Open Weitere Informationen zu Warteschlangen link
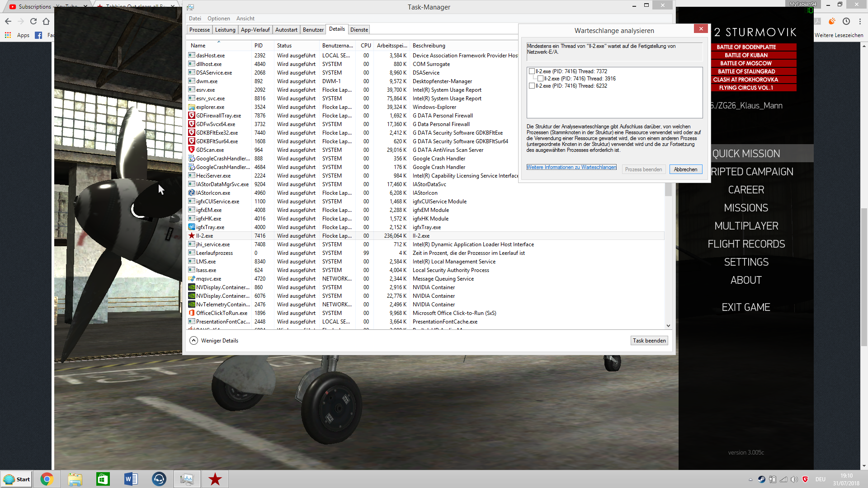The width and height of the screenshot is (868, 488). tap(571, 167)
